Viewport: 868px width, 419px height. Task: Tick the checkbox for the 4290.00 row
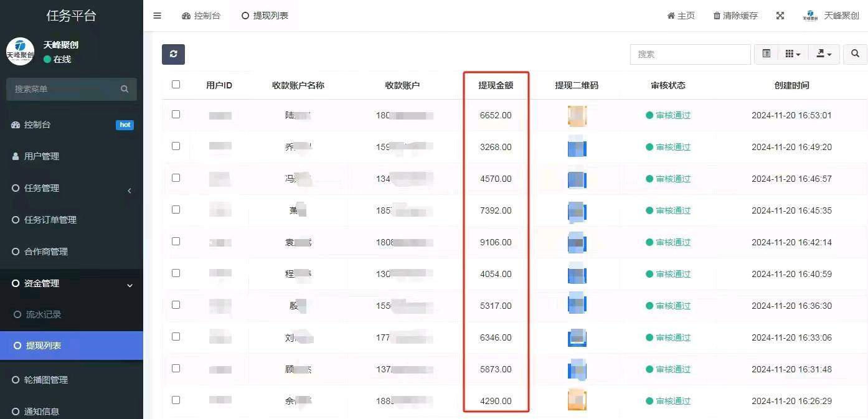coord(176,400)
